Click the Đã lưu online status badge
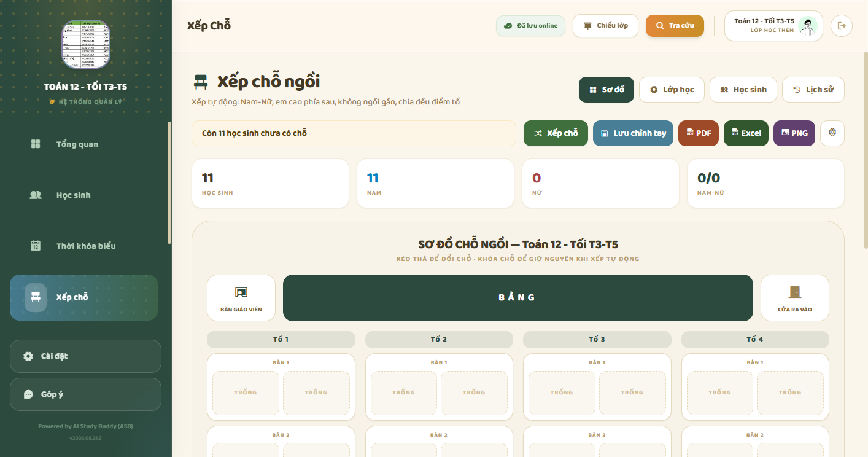This screenshot has height=457, width=868. 530,26
